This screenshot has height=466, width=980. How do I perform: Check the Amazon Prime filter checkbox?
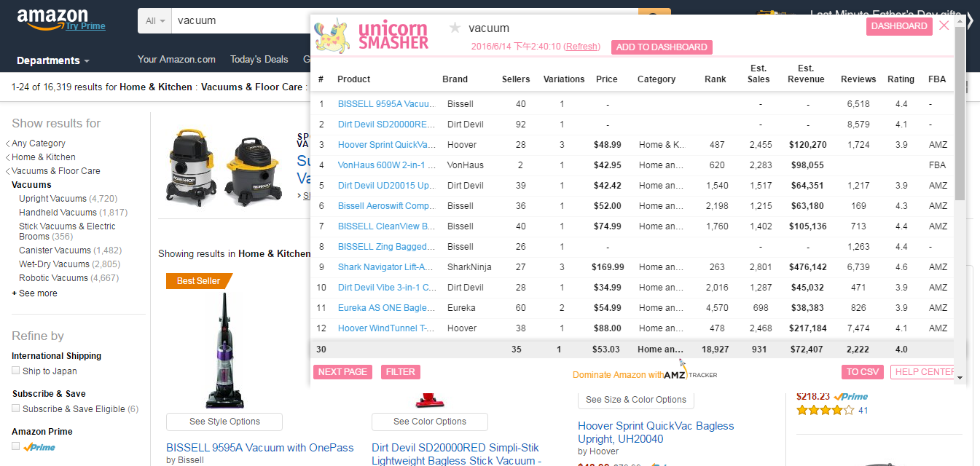point(16,446)
